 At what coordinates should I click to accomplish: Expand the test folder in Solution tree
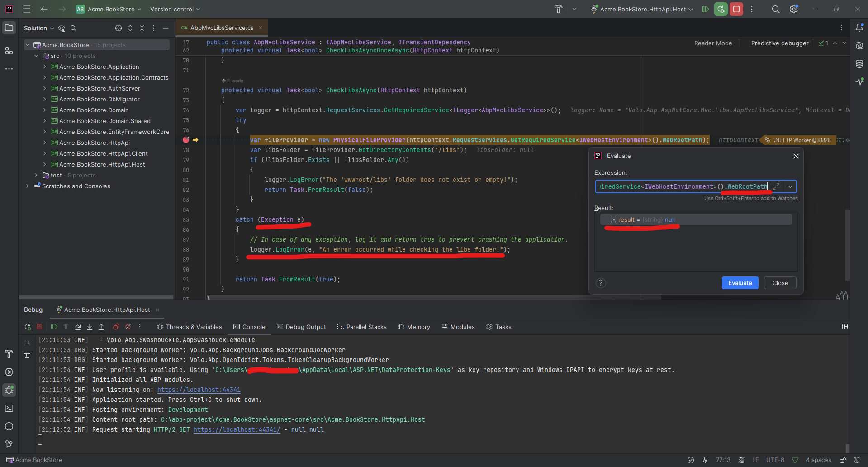[36, 175]
